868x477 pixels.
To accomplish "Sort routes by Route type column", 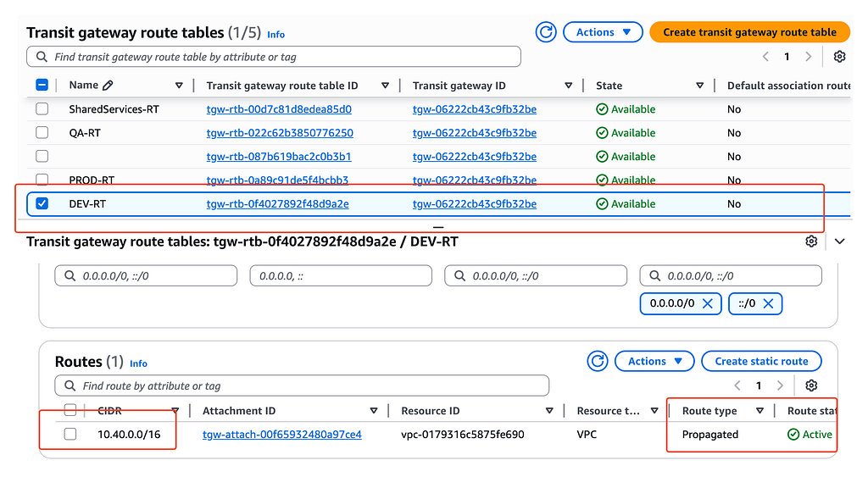I will pos(759,411).
